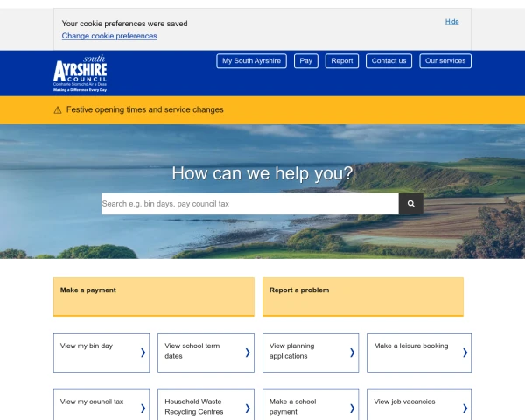Image resolution: width=525 pixels, height=420 pixels.
Task: Hide the cookie preferences banner
Action: pyautogui.click(x=452, y=21)
